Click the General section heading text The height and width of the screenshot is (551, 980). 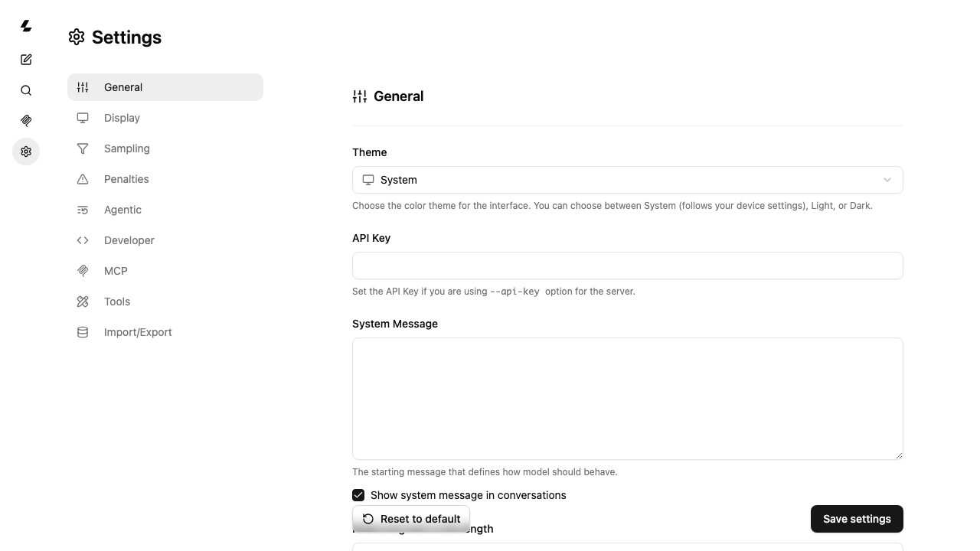[x=399, y=96]
